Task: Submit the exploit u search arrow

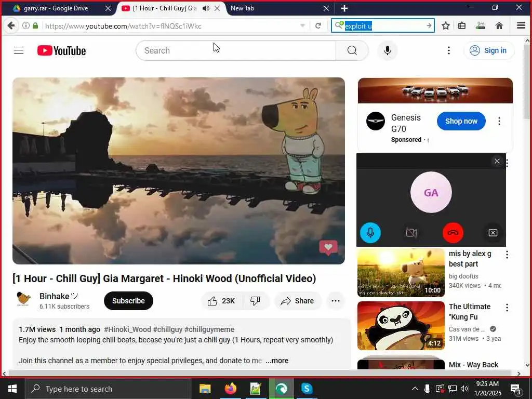Action: pos(429,26)
